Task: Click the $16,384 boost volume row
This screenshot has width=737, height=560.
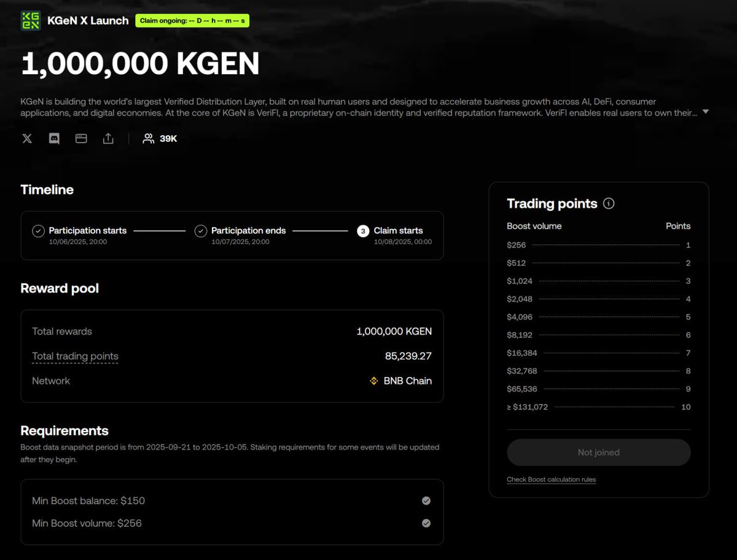Action: pos(599,353)
